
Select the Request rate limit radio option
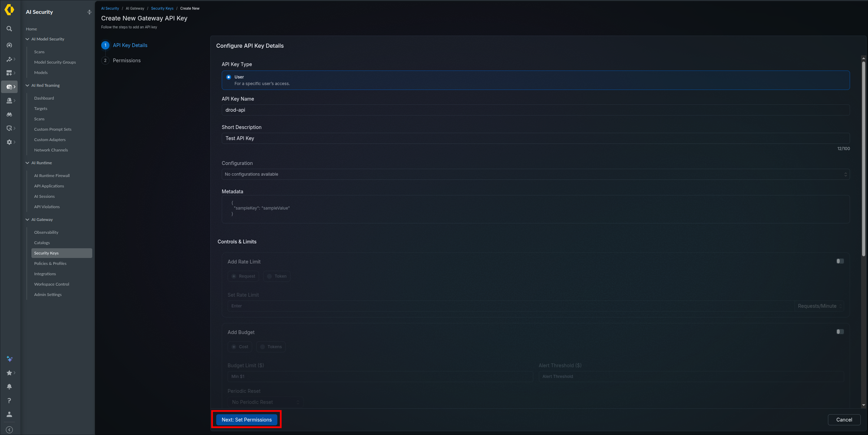tap(243, 276)
